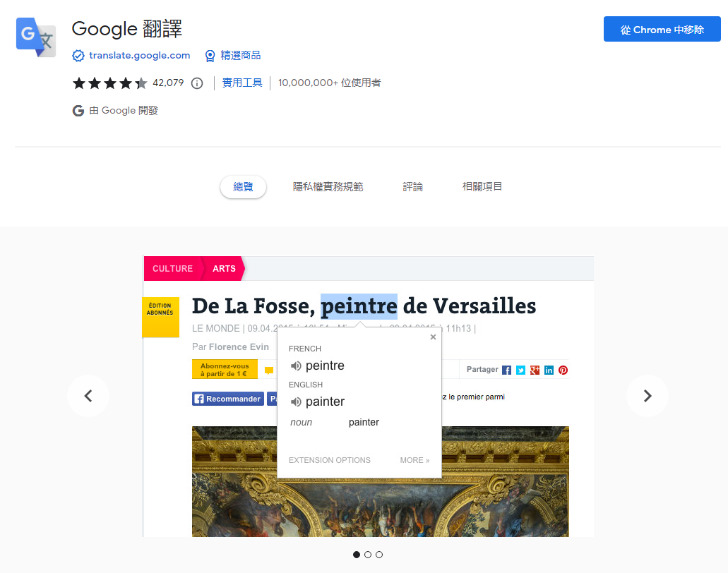
Task: Close the translation popup with X
Action: 433,337
